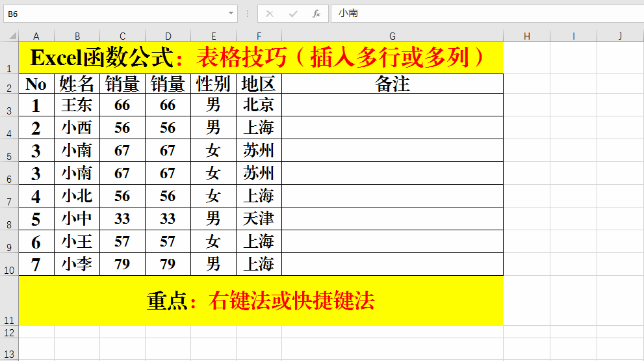Screen dimensions: 644x361
Task: Click the 天津 region cell
Action: pyautogui.click(x=259, y=219)
